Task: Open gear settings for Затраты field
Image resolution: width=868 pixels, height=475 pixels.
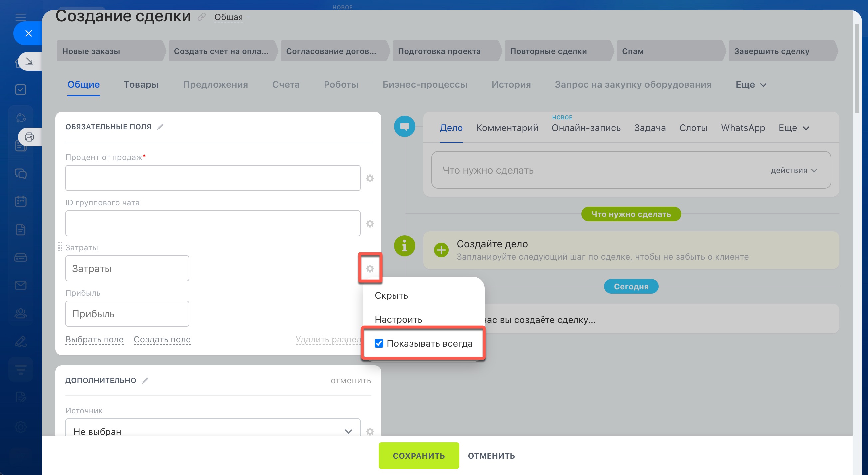Action: pos(370,268)
